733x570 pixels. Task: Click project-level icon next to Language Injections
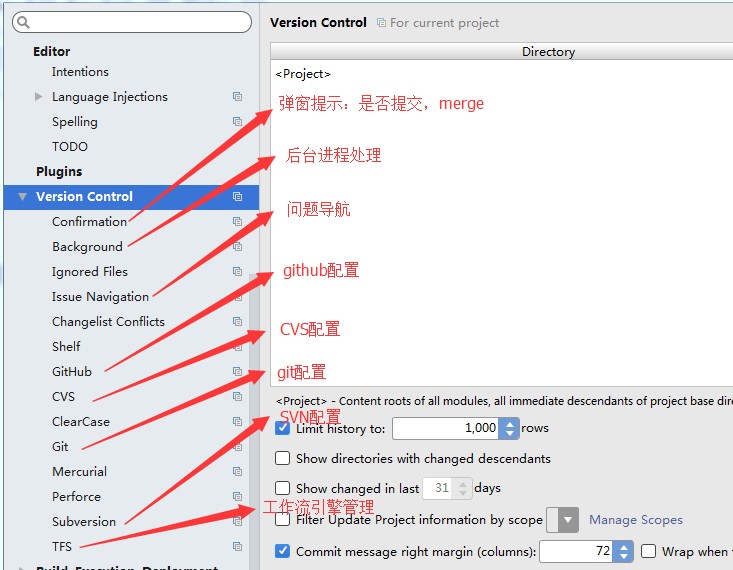click(x=237, y=96)
